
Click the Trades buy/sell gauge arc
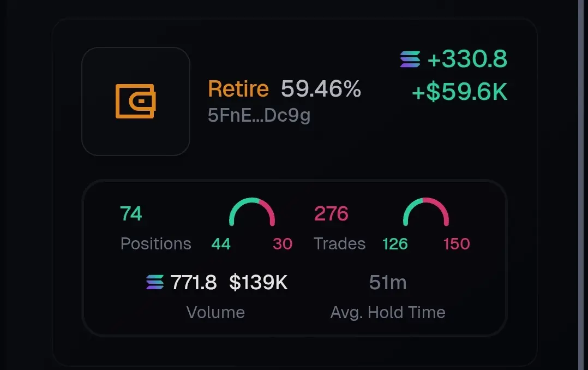[x=426, y=212]
